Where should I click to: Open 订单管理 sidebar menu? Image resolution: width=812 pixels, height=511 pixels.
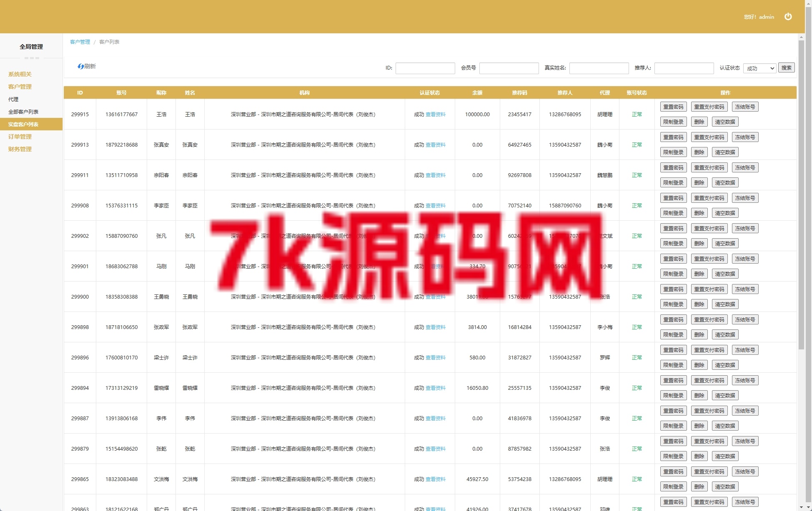[x=20, y=137]
